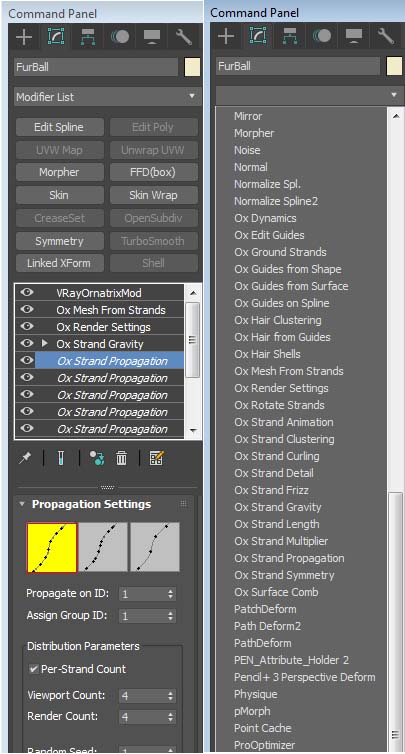Choose Ox Dynamics from the modifier list

coord(265,218)
